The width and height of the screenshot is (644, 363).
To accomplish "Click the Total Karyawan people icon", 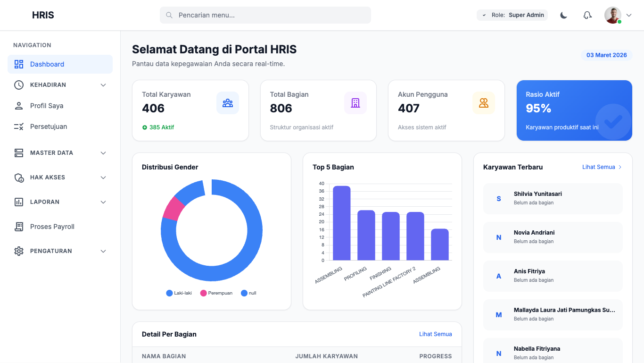I will point(228,103).
